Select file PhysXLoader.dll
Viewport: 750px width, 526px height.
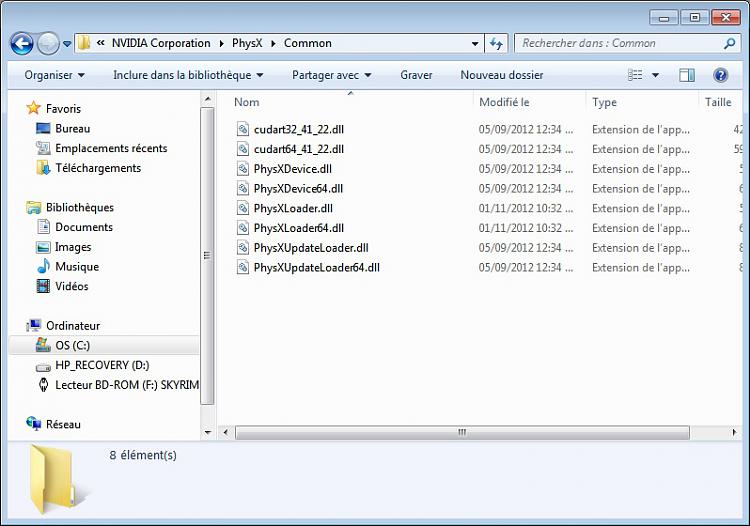[293, 208]
